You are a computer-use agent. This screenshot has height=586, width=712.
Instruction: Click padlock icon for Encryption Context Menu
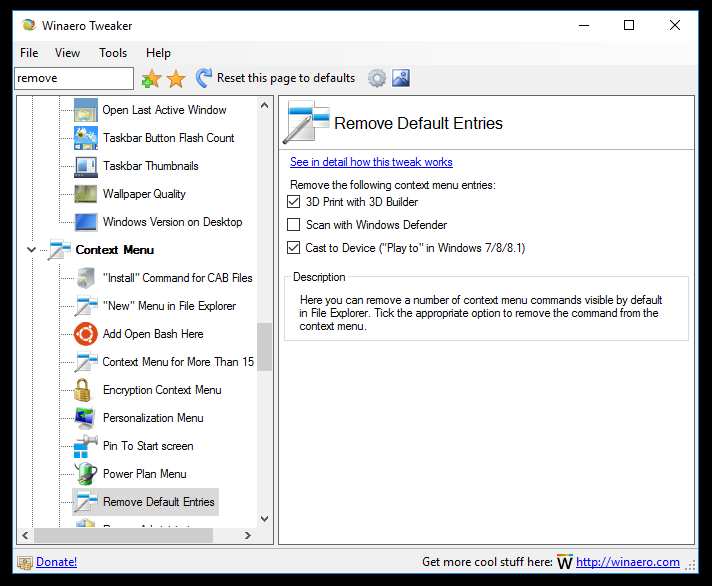click(83, 390)
